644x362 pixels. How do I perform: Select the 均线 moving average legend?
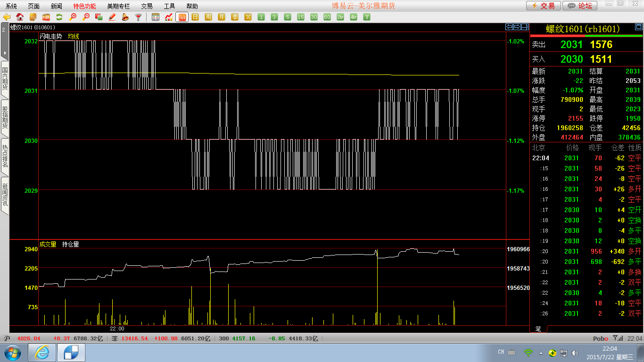pos(73,36)
